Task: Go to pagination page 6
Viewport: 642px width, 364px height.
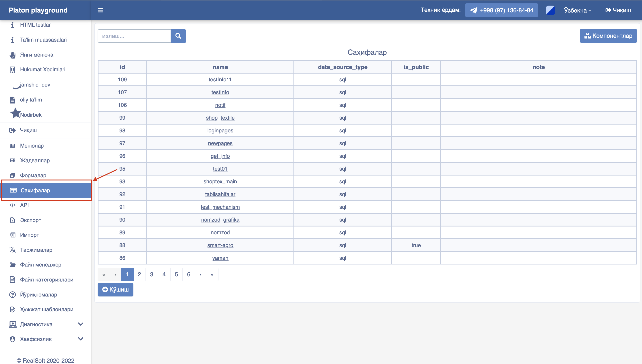Action: (x=189, y=274)
